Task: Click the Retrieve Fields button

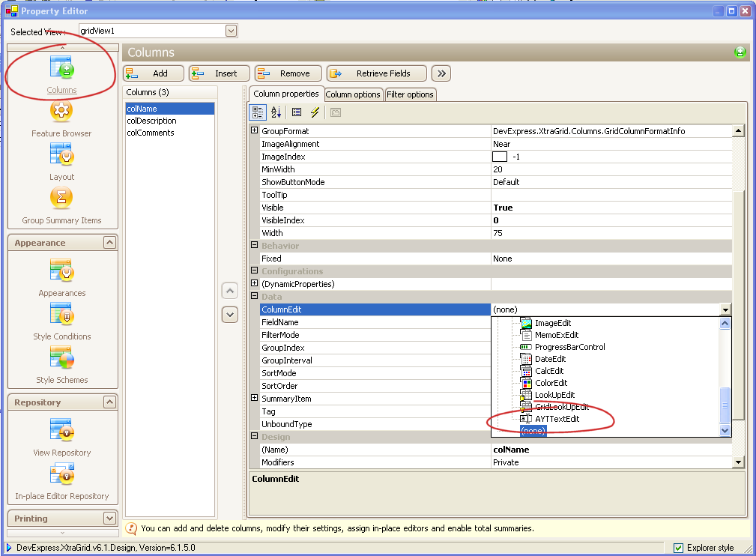Action: (x=377, y=73)
